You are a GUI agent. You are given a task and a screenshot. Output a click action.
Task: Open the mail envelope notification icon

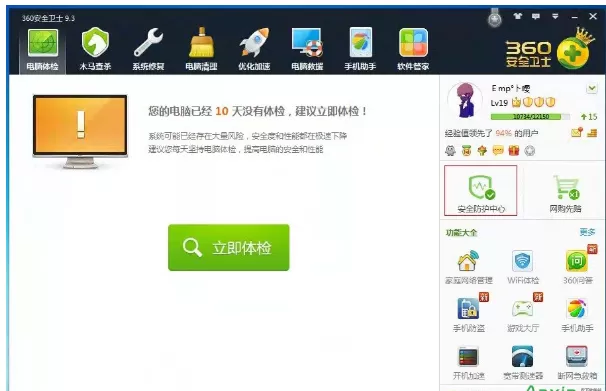pyautogui.click(x=577, y=133)
